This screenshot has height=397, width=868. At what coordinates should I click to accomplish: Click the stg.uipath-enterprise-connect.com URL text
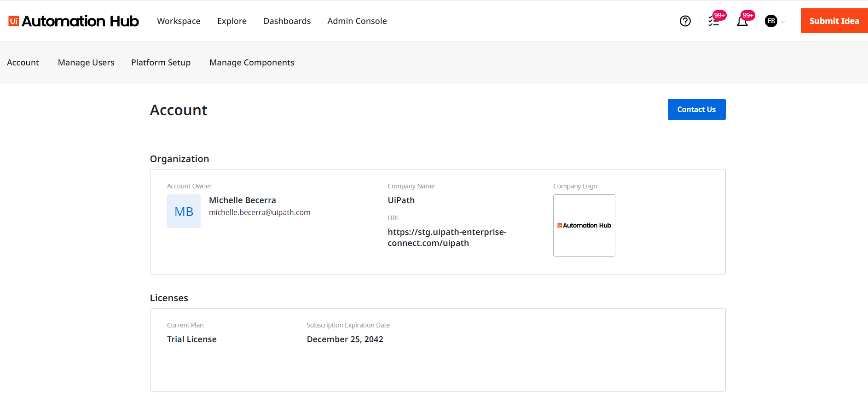[x=447, y=238]
